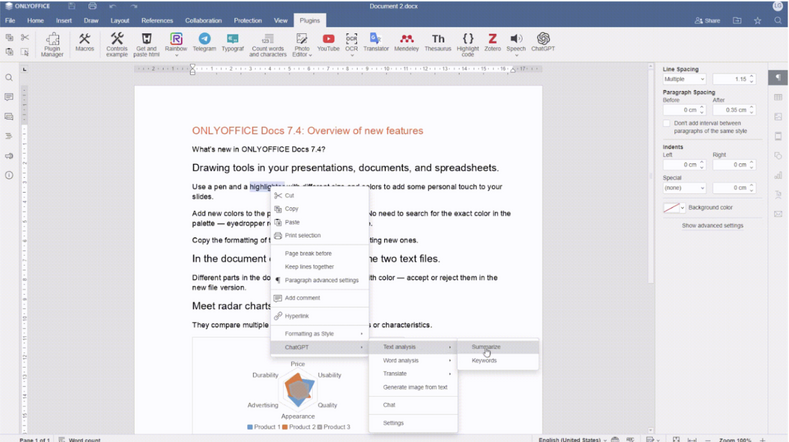Mark document as favorite with star icon
789x442 pixels.
(x=757, y=21)
